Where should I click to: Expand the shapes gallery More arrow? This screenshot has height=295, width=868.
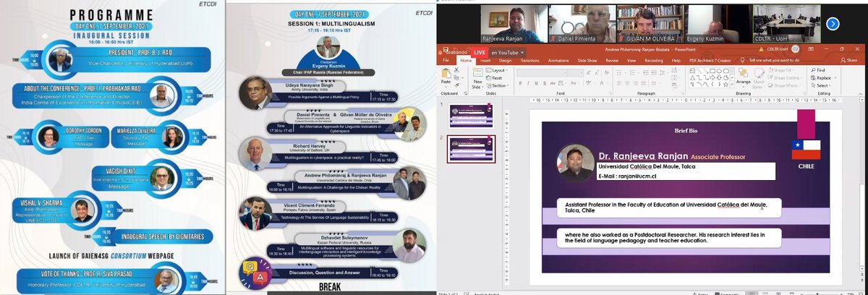click(x=732, y=85)
